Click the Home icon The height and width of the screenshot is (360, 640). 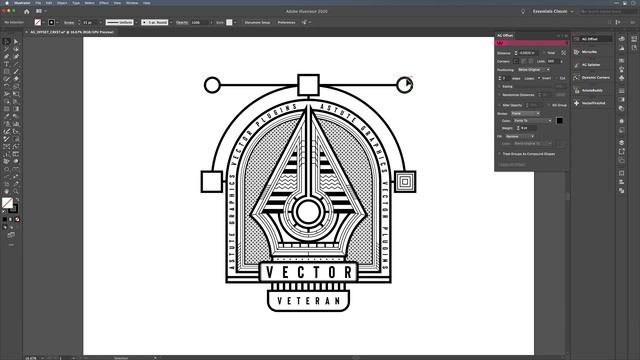[27, 11]
